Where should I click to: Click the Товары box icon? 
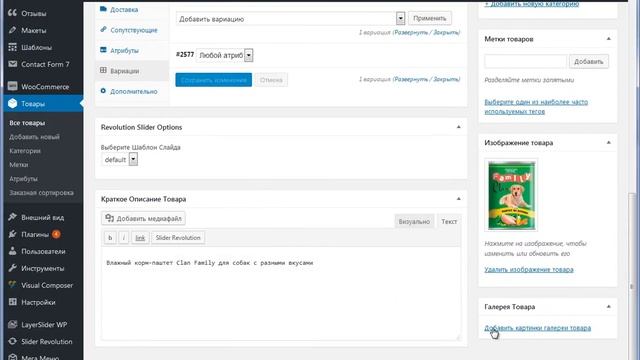point(13,103)
